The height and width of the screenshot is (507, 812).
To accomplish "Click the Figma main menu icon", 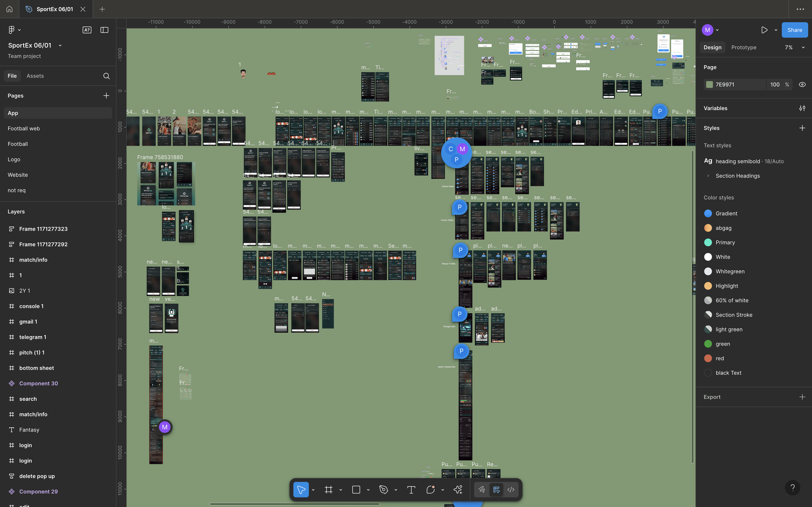I will (11, 30).
